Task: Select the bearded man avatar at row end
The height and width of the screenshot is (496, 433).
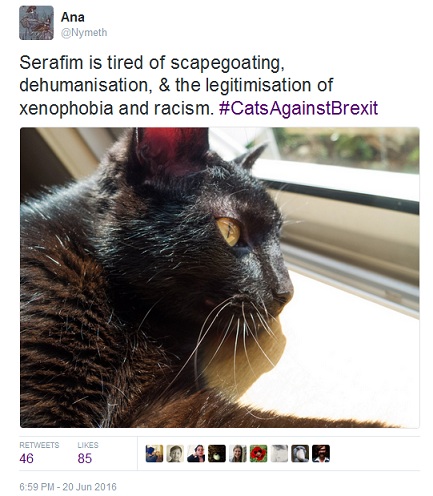Action: (321, 453)
